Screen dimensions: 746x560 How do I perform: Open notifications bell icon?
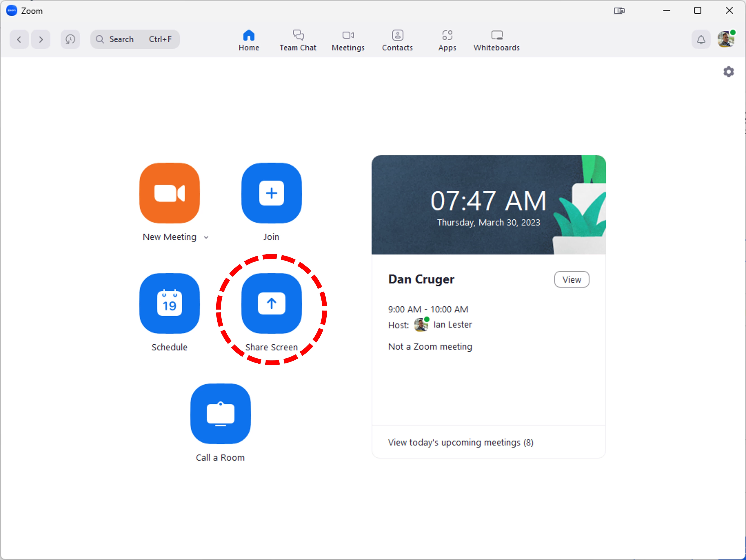pyautogui.click(x=701, y=39)
